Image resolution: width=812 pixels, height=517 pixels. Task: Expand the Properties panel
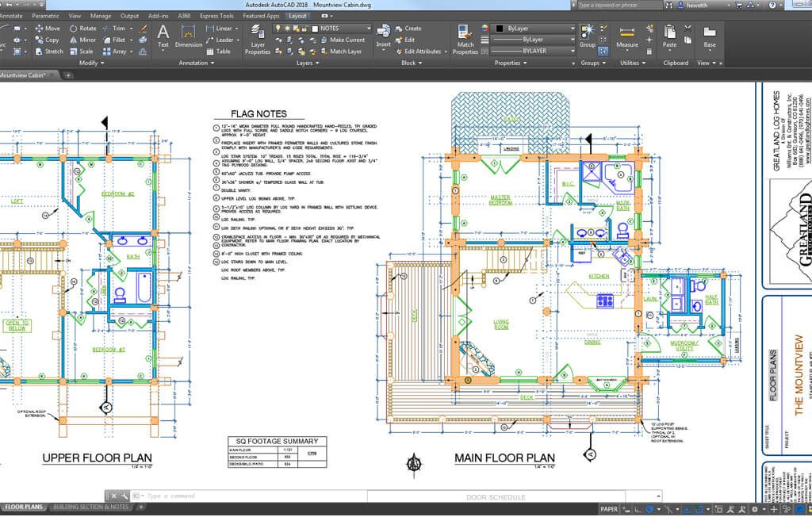coord(511,63)
